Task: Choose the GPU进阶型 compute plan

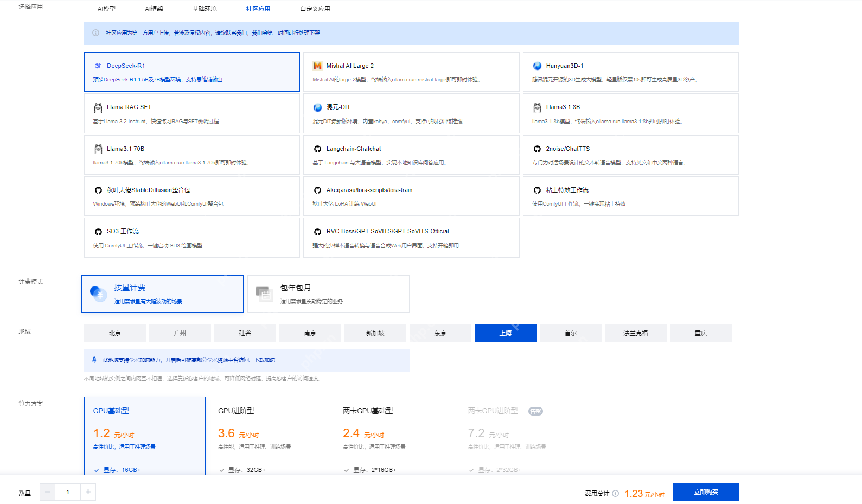Action: click(x=270, y=435)
